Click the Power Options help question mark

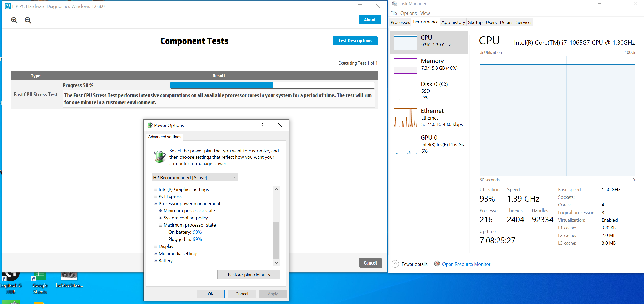[x=262, y=125]
